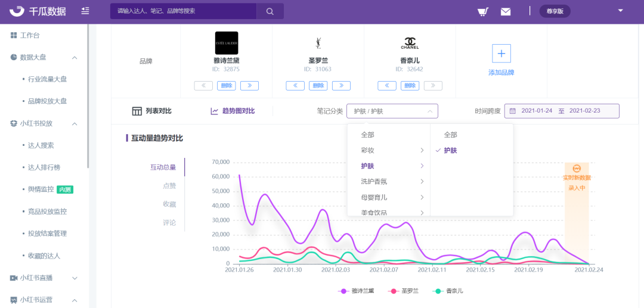Expand the 小红书直播 section chevron
Screen dimensions: 644x308
(x=75, y=278)
